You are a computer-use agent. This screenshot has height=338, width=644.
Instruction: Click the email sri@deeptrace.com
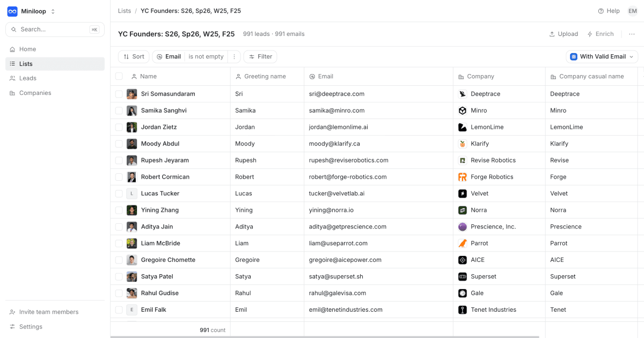(x=336, y=94)
